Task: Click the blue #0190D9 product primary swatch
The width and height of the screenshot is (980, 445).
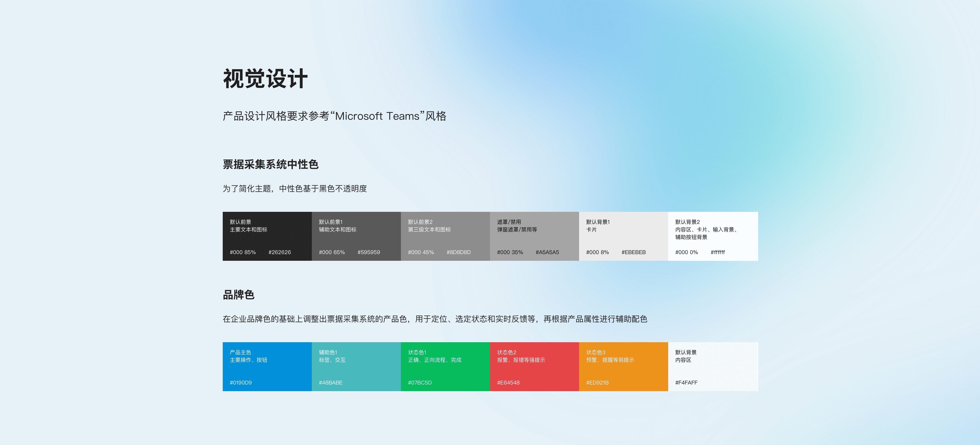Action: pos(267,366)
